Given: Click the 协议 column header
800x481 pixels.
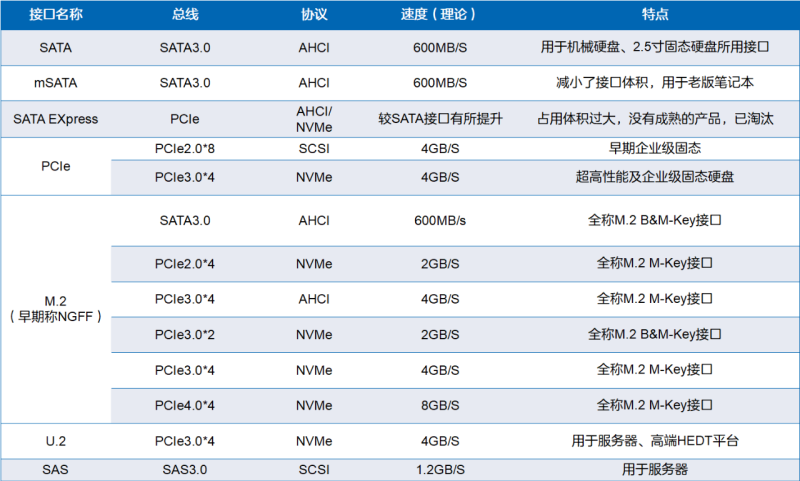Looking at the screenshot, I should pyautogui.click(x=314, y=16).
